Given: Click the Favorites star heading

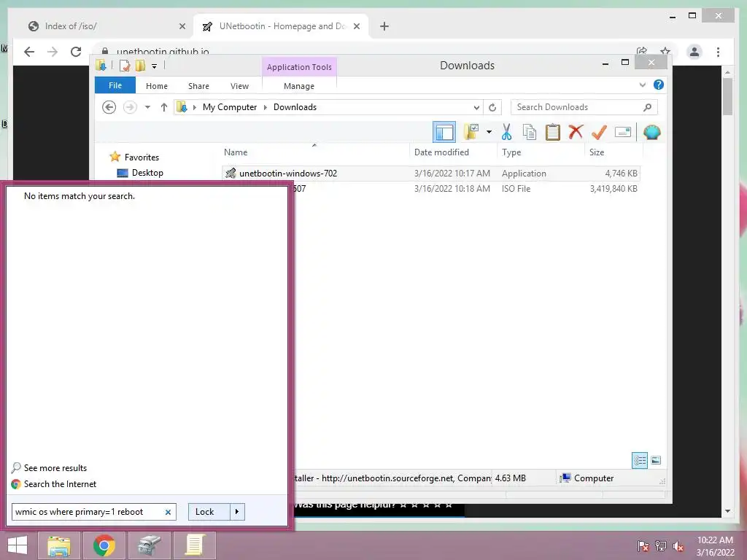Looking at the screenshot, I should [135, 157].
